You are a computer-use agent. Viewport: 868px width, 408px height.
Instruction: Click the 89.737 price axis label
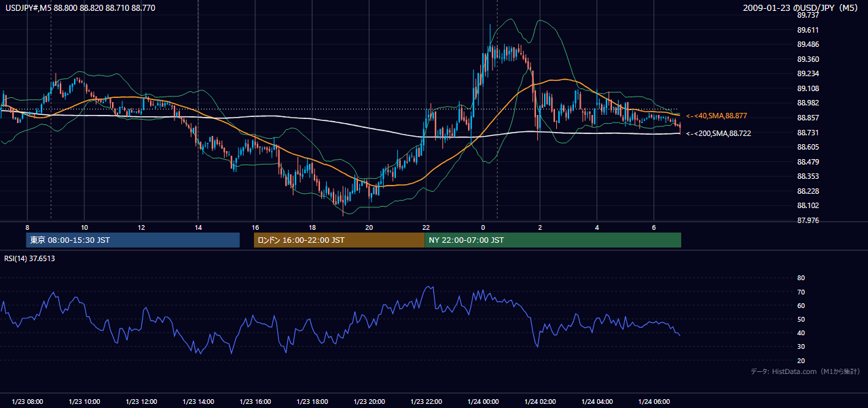[808, 15]
